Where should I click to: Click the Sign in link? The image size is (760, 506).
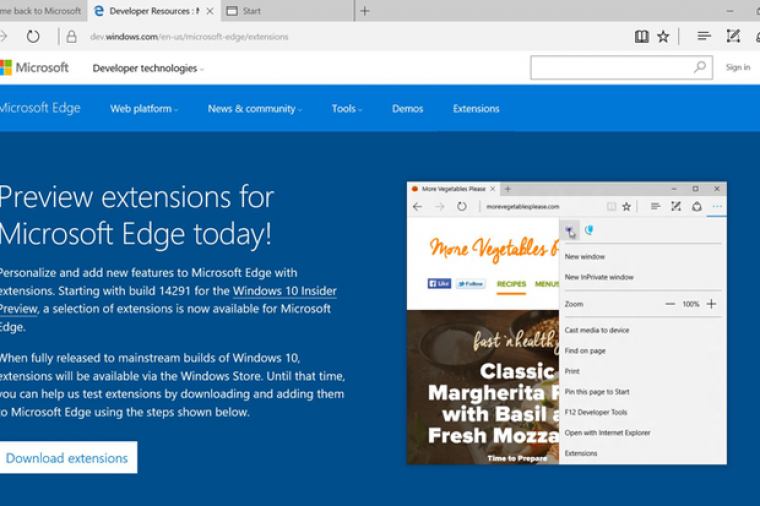click(738, 67)
